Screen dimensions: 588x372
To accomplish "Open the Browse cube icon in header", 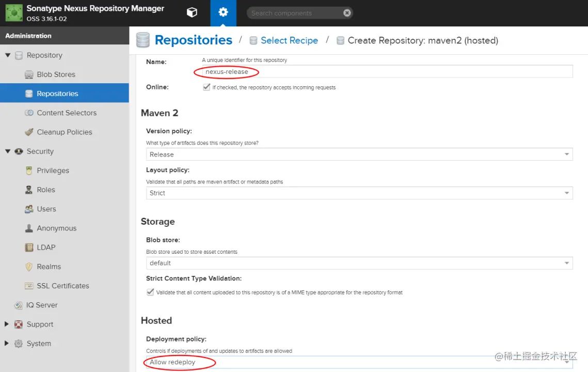I will 192,13.
